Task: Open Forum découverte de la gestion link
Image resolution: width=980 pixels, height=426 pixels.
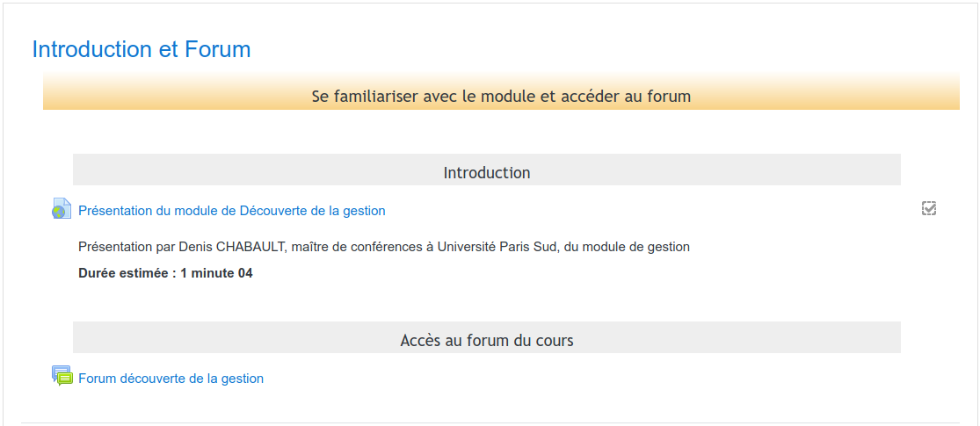Action: (171, 378)
